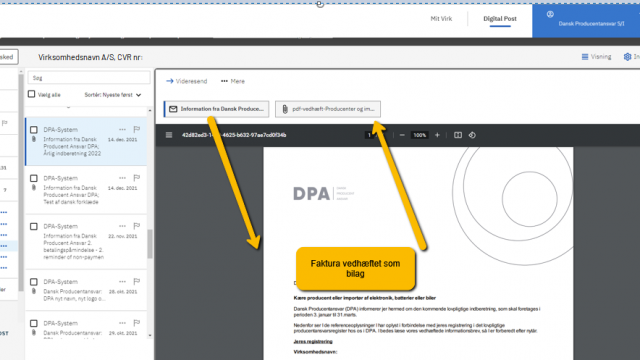The image size is (640, 360).
Task: Zoom in with the plus icon
Action: (x=437, y=135)
